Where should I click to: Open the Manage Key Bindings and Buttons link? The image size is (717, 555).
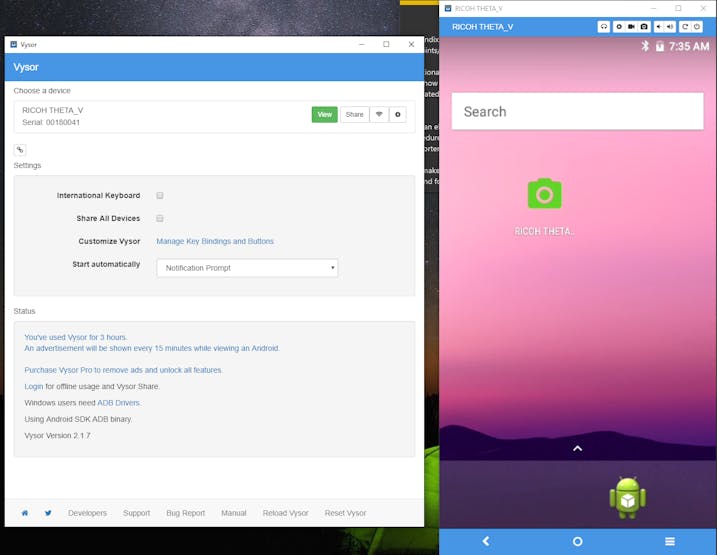pos(215,241)
